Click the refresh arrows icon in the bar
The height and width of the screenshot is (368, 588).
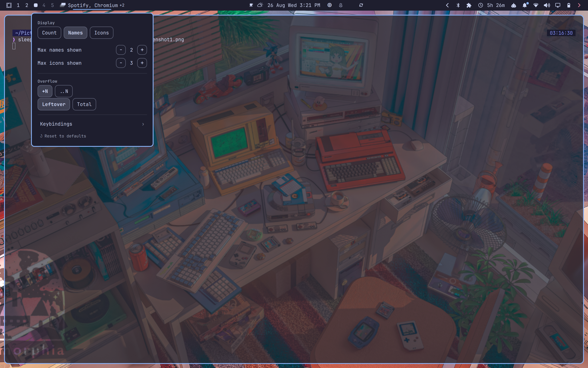pos(361,5)
